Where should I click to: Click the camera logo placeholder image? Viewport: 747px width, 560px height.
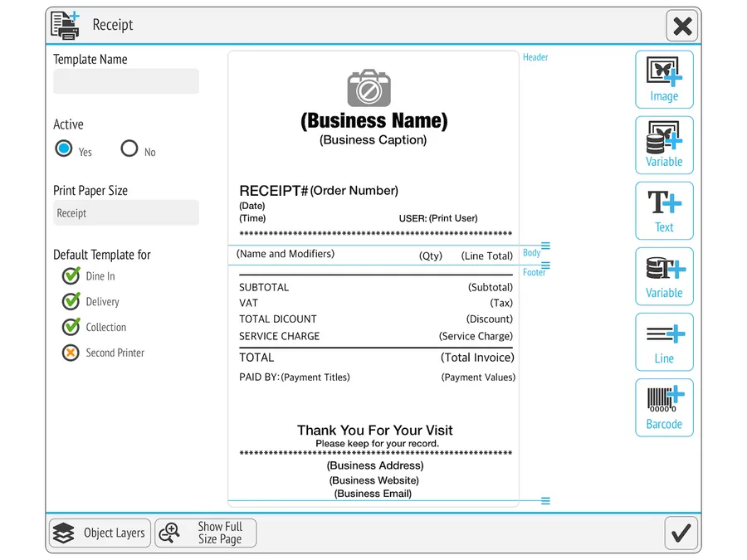(369, 88)
